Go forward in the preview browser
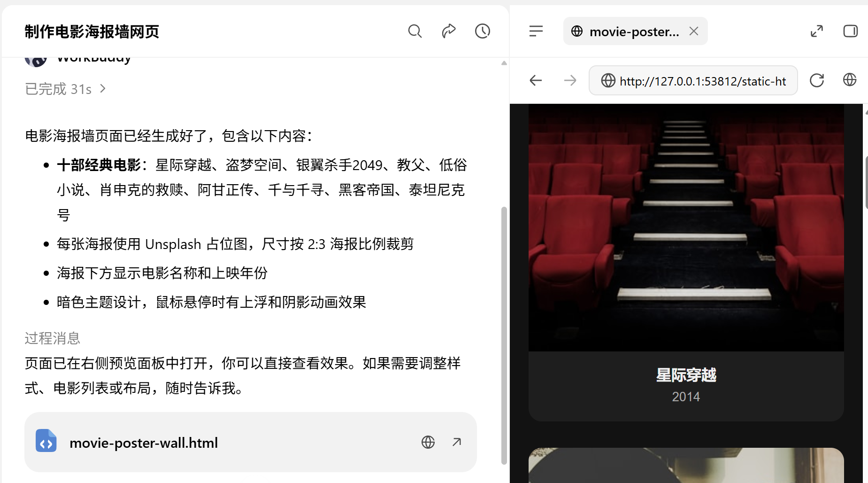 click(570, 80)
